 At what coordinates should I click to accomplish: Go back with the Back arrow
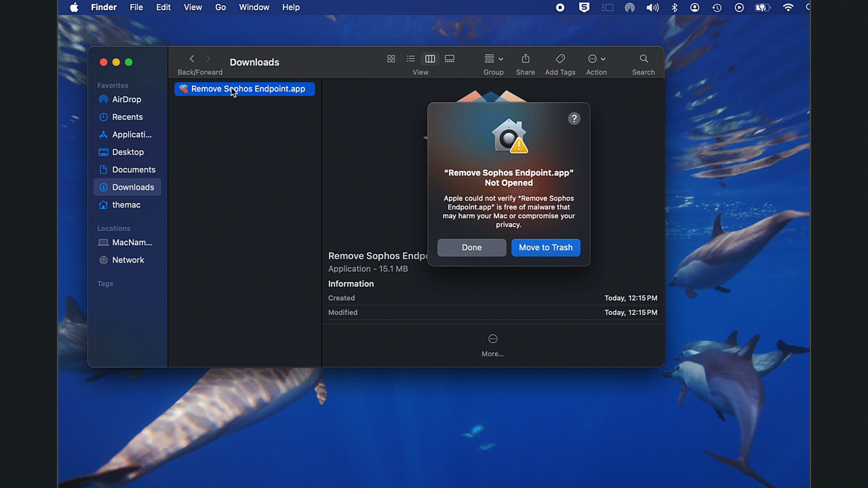tap(192, 59)
